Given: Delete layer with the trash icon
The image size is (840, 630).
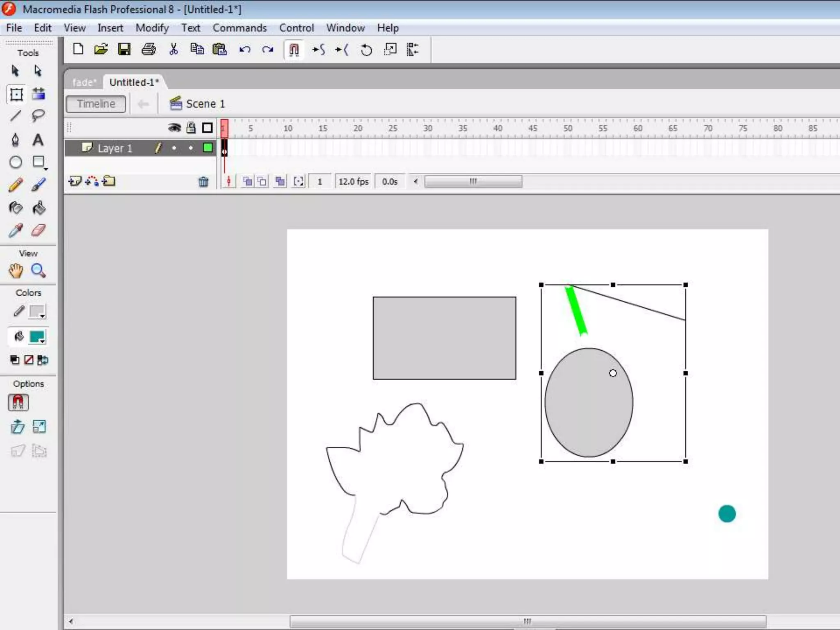Looking at the screenshot, I should pos(203,182).
